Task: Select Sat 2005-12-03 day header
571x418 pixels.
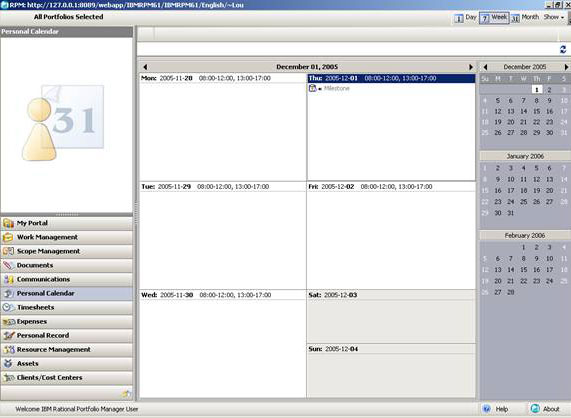Action: [x=391, y=295]
